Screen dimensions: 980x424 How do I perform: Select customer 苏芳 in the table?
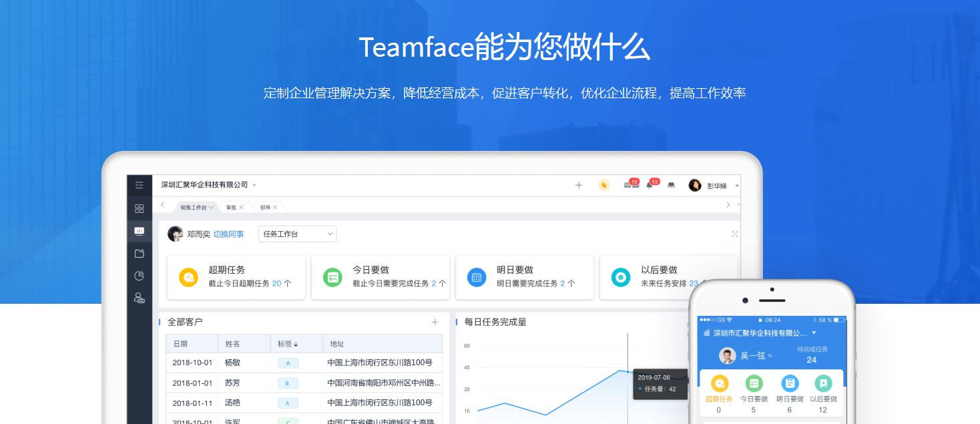tap(232, 383)
